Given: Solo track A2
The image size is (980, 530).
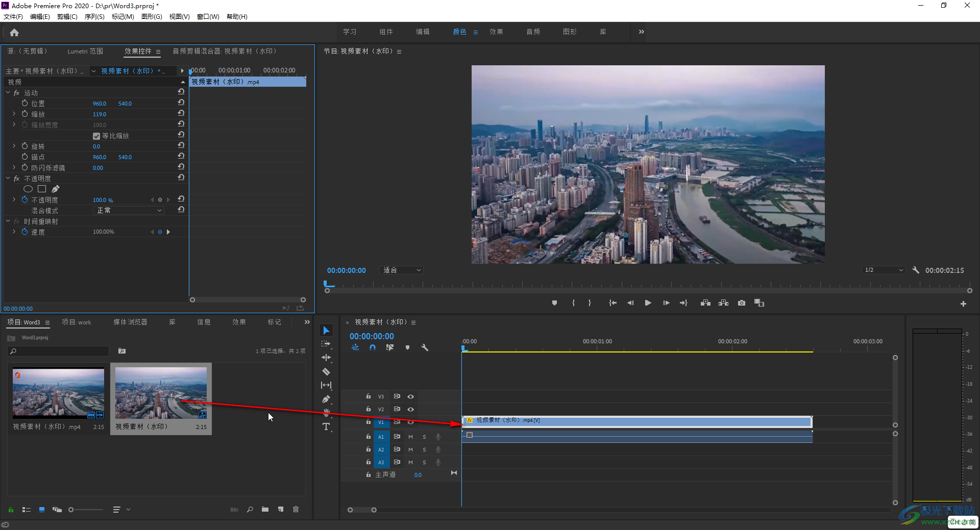Looking at the screenshot, I should [x=424, y=449].
